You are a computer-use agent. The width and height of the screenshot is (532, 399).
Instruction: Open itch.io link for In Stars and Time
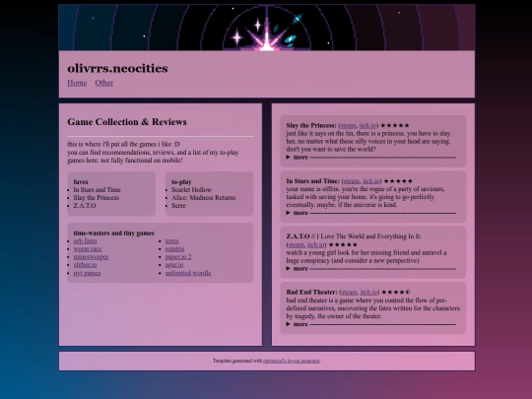370,181
